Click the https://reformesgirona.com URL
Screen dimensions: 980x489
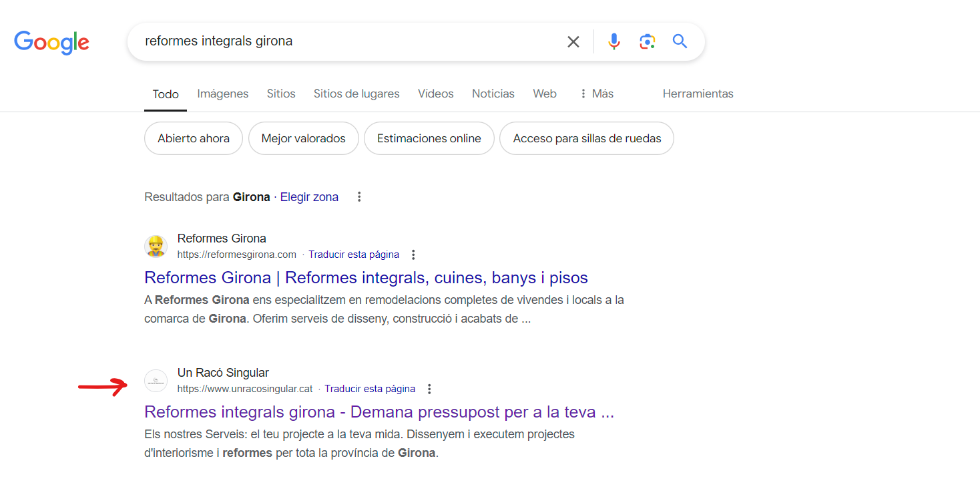tap(237, 255)
